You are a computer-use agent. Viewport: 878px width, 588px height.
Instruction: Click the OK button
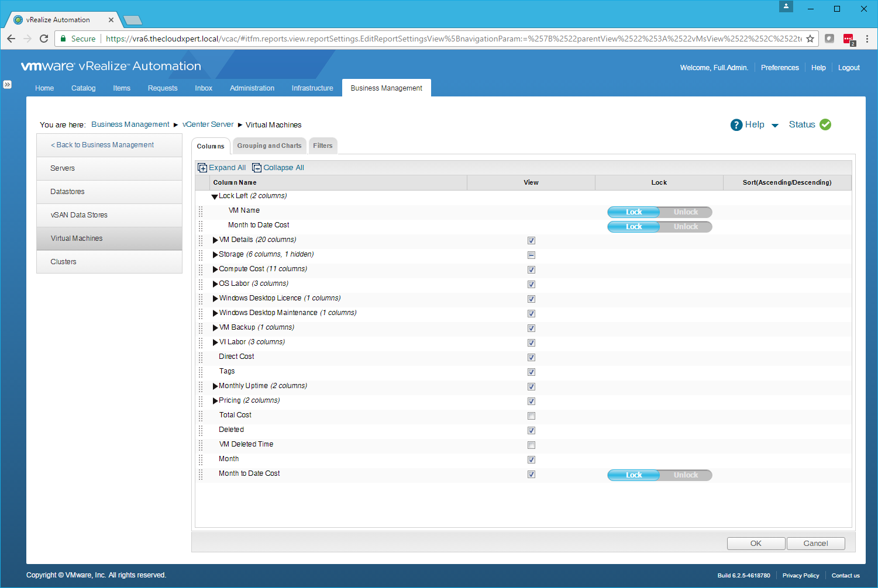coord(756,544)
